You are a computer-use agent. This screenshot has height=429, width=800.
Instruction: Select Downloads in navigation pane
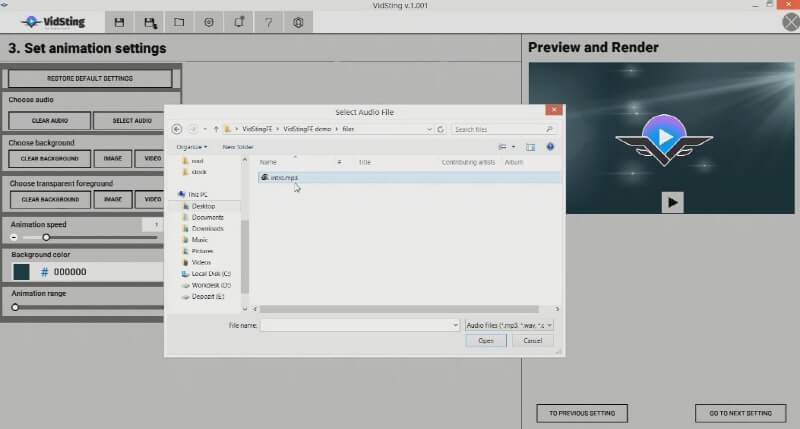tap(207, 229)
